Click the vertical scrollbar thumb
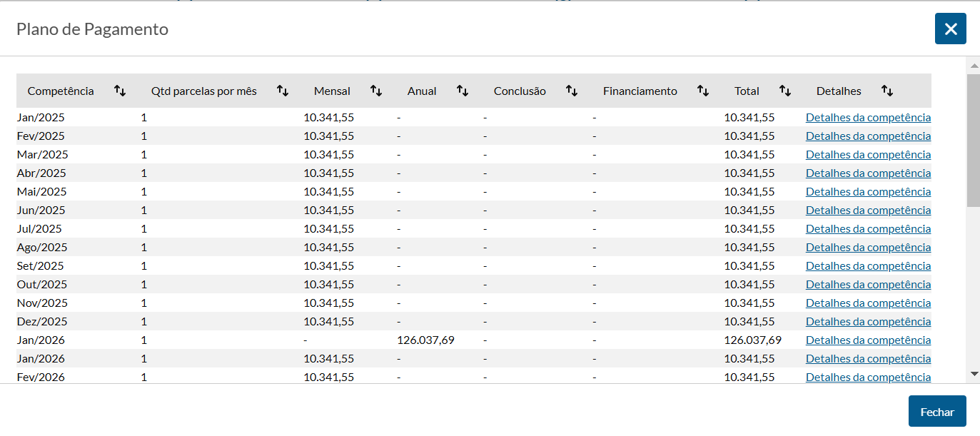Viewport: 980px width, 436px height. coord(974,139)
